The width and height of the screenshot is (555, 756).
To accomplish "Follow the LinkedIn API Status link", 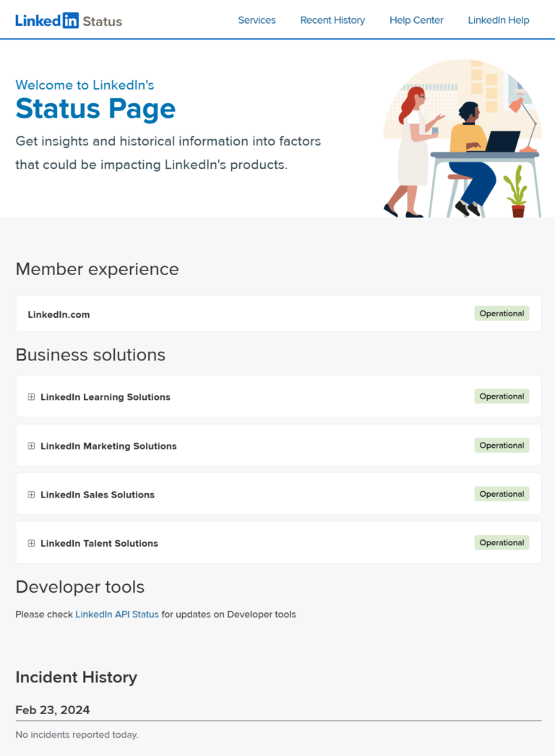I will click(x=117, y=614).
